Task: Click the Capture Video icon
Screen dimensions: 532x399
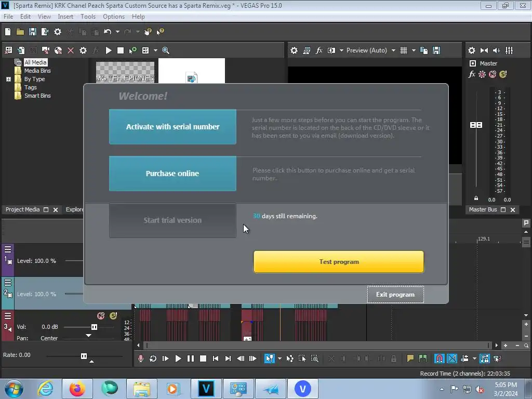Action: coord(46,50)
